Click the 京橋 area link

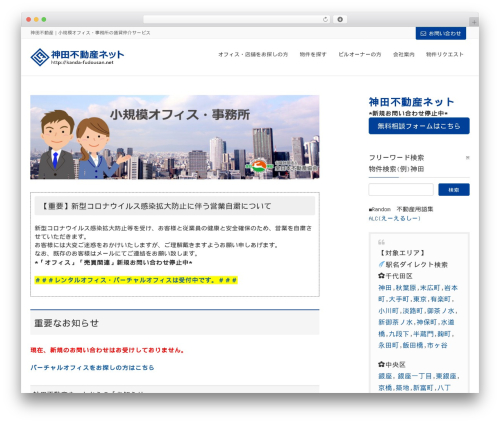click(x=385, y=388)
